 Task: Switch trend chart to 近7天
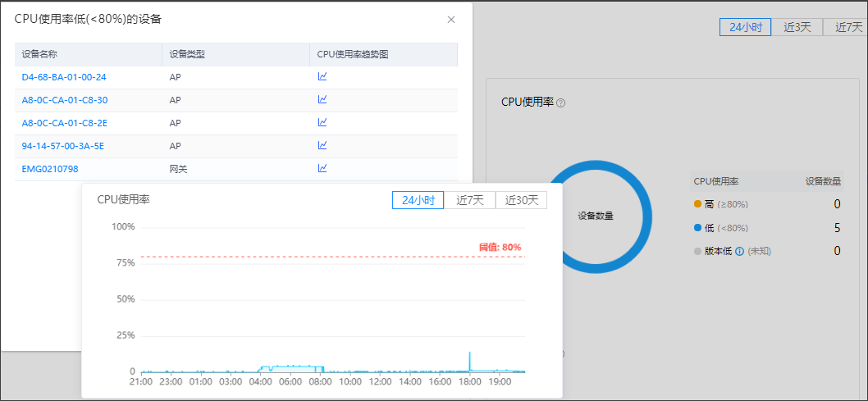tap(470, 200)
